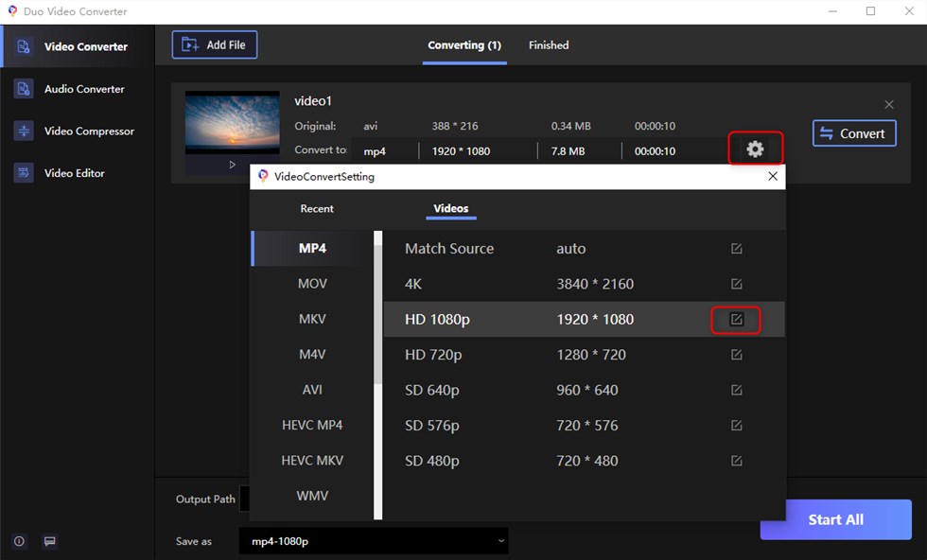Image resolution: width=927 pixels, height=560 pixels.
Task: Play the video1 preview
Action: point(233,165)
